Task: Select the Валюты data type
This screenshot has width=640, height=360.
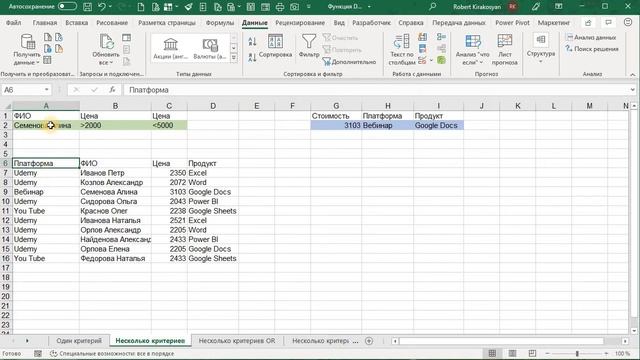Action: pos(210,49)
